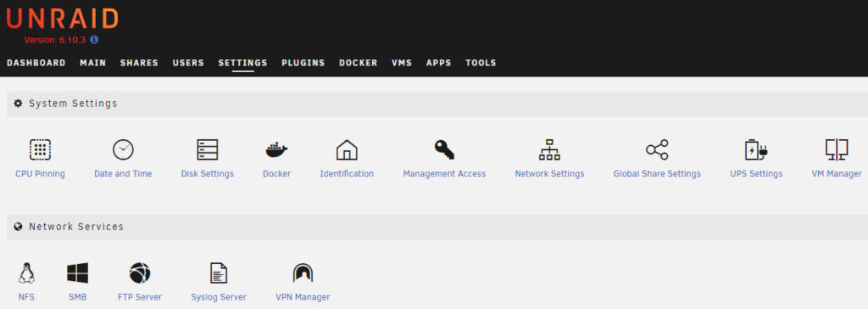Open CPU Pinning grid icon
The width and height of the screenshot is (868, 309).
point(40,149)
